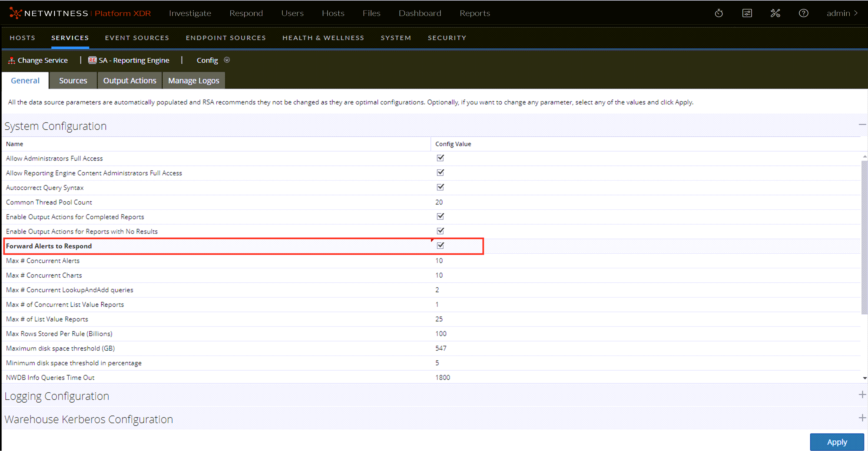This screenshot has width=868, height=451.
Task: Open the Files menu
Action: pyautogui.click(x=371, y=13)
